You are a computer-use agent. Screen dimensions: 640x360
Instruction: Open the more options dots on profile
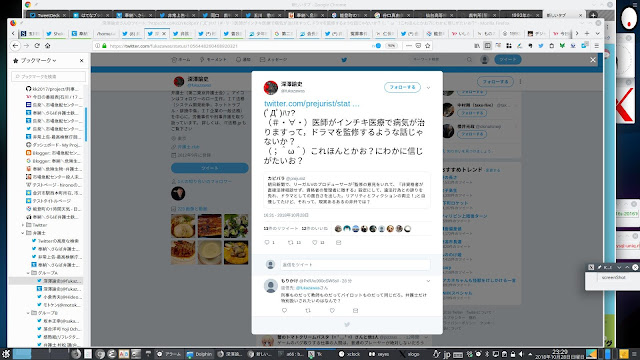click(520, 82)
